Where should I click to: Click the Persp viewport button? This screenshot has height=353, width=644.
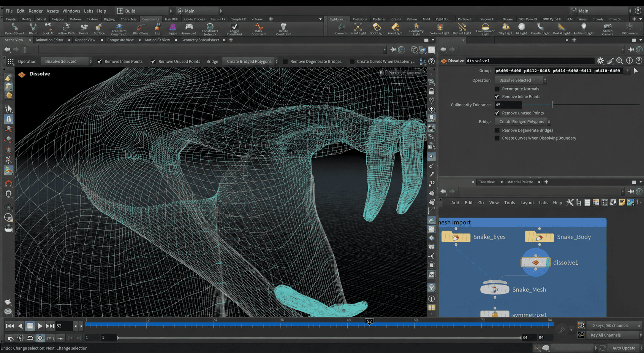click(393, 73)
